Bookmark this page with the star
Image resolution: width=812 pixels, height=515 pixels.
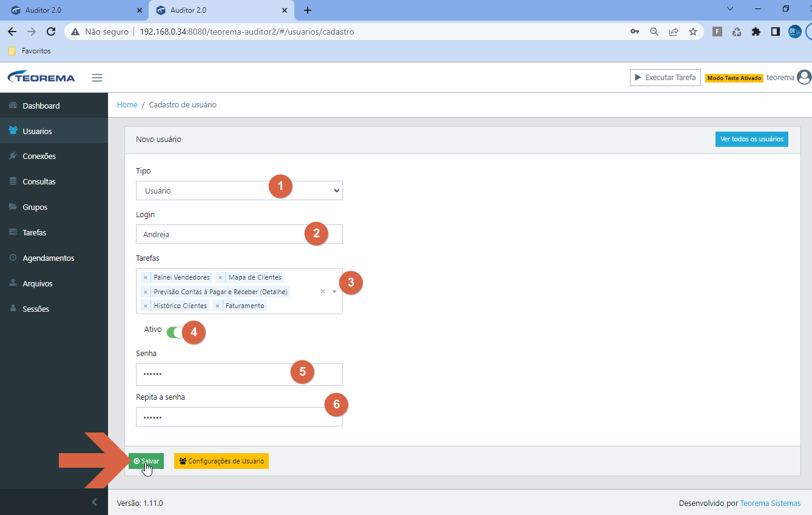[693, 32]
